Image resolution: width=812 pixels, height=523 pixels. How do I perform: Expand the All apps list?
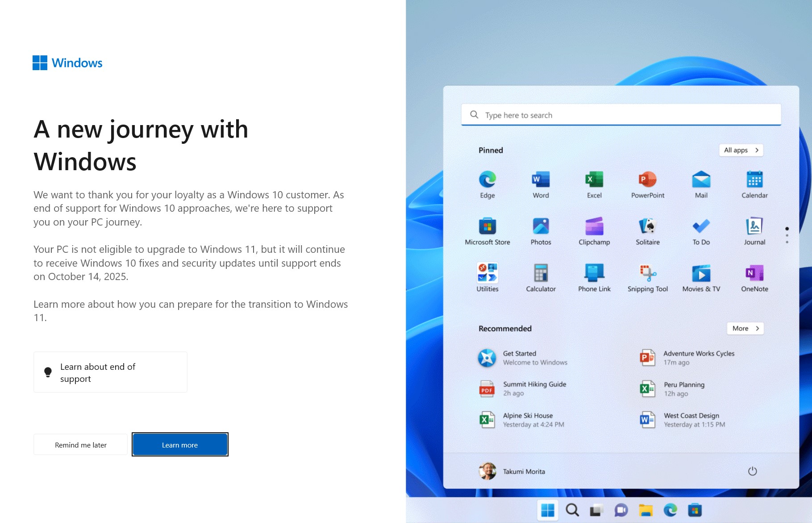click(x=741, y=150)
